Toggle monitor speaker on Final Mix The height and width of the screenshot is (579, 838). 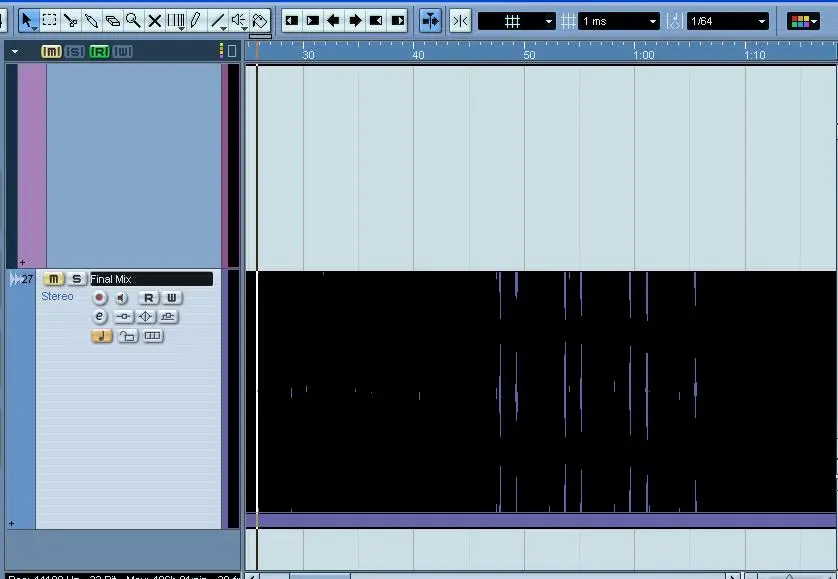(x=122, y=298)
